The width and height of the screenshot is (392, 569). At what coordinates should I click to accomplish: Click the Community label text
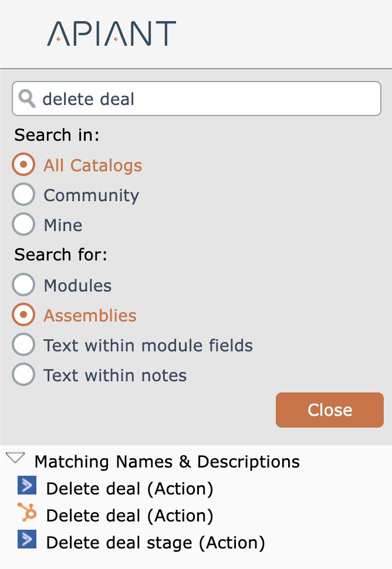[91, 195]
